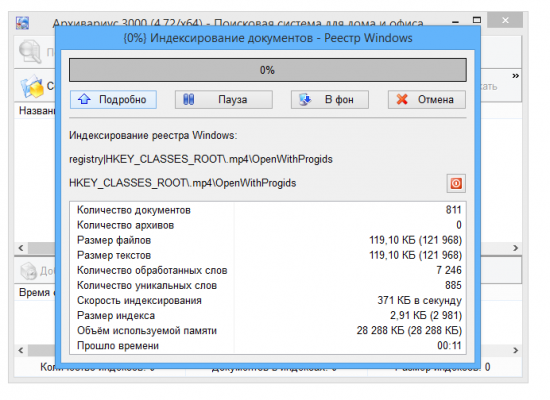This screenshot has width=550, height=400.
Task: Pause indexing with the Пауза button
Action: (x=223, y=100)
